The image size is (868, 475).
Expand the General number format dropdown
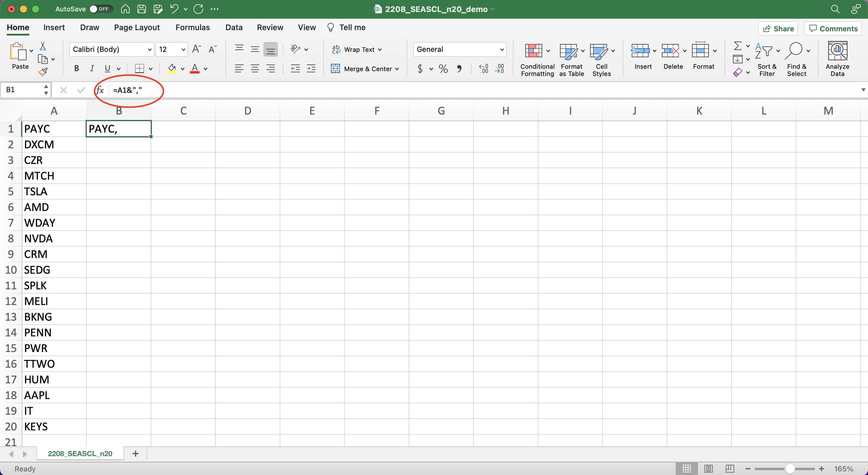[x=502, y=49]
